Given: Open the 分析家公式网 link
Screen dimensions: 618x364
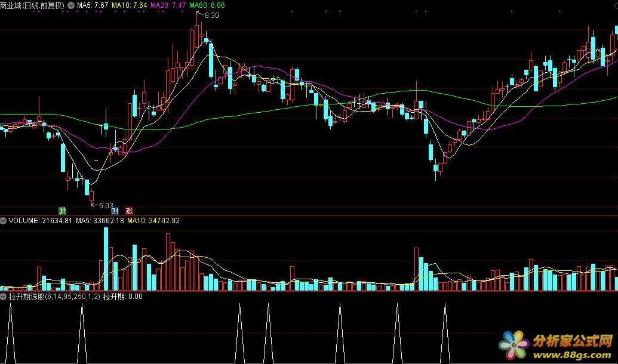Looking at the screenshot, I should point(573,341).
